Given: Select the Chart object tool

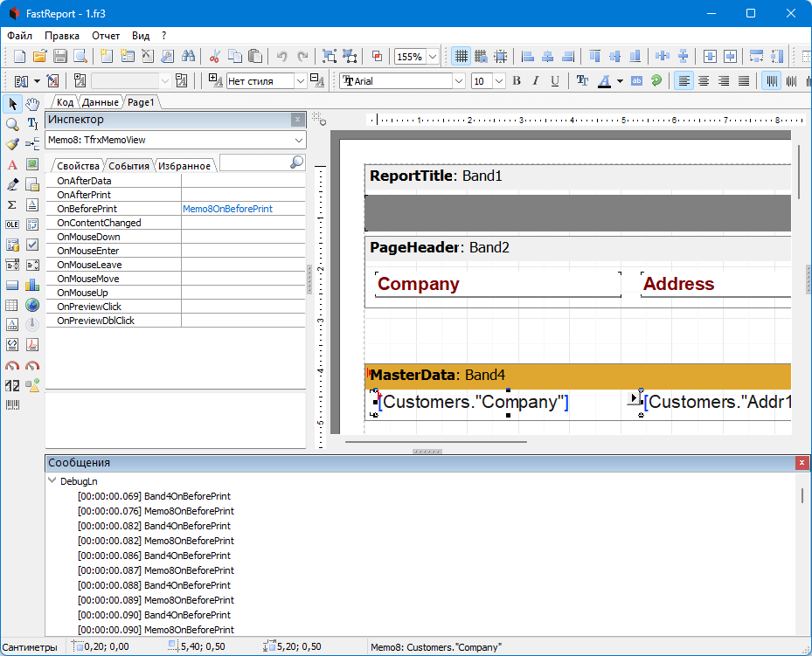Looking at the screenshot, I should [32, 285].
